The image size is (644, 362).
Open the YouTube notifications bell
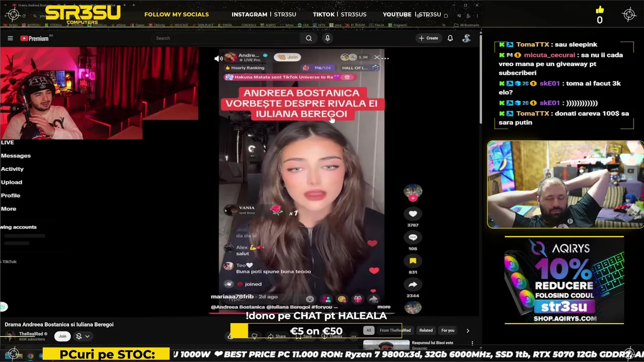(450, 38)
